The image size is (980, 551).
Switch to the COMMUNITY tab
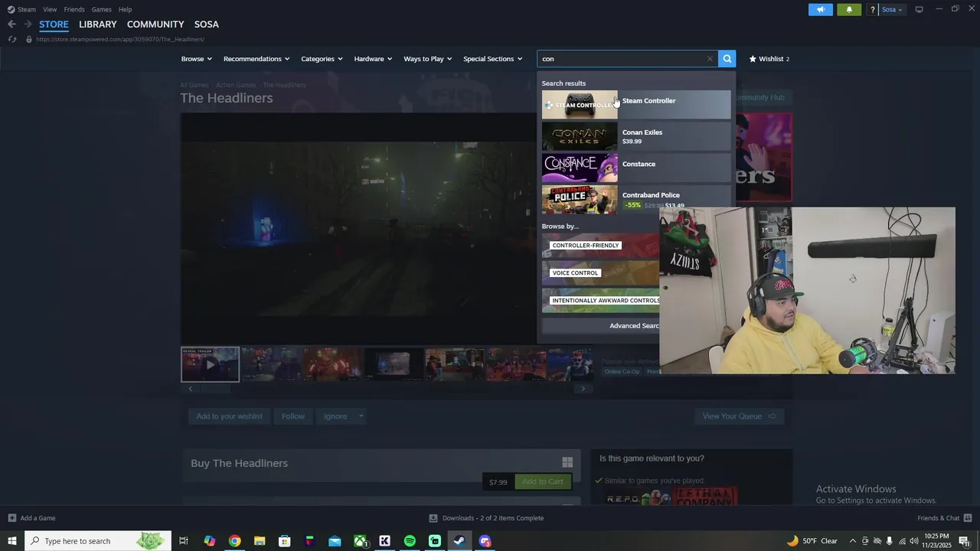coord(155,24)
